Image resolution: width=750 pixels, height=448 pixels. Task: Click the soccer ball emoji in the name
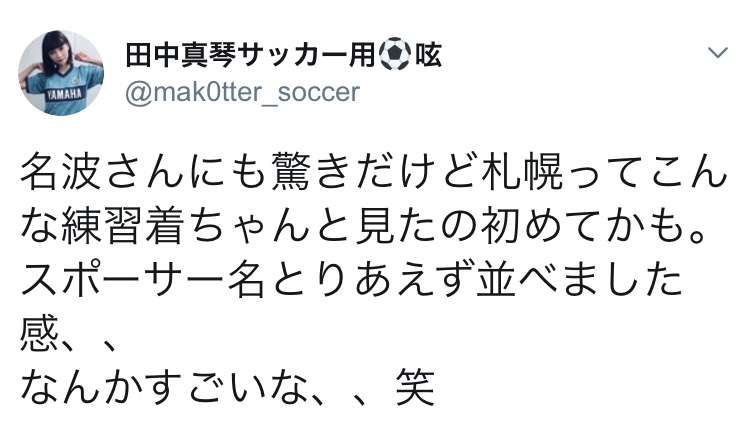[x=393, y=55]
